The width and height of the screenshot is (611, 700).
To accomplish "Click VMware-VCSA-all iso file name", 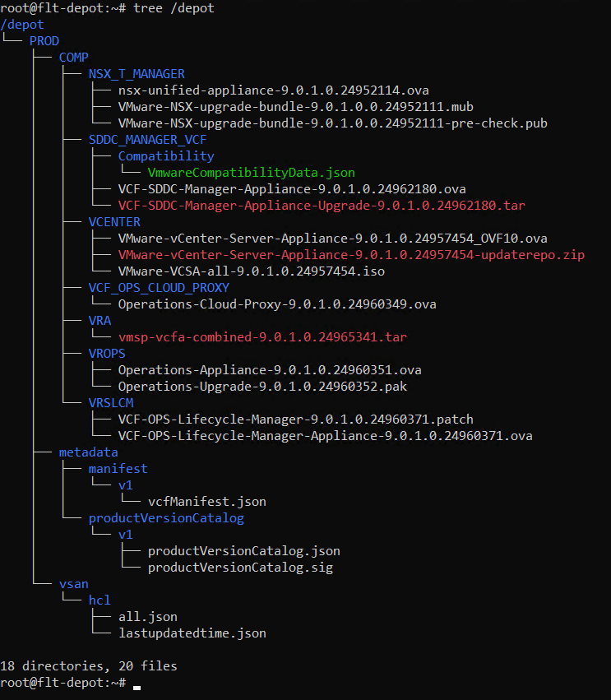I will point(251,271).
